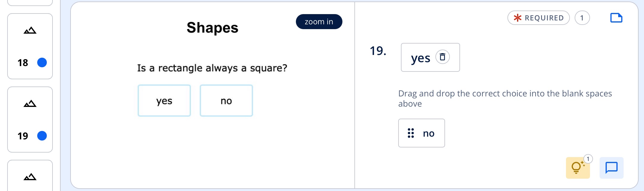Image resolution: width=644 pixels, height=191 pixels.
Task: Click the points badge showing 1
Action: coord(582,18)
